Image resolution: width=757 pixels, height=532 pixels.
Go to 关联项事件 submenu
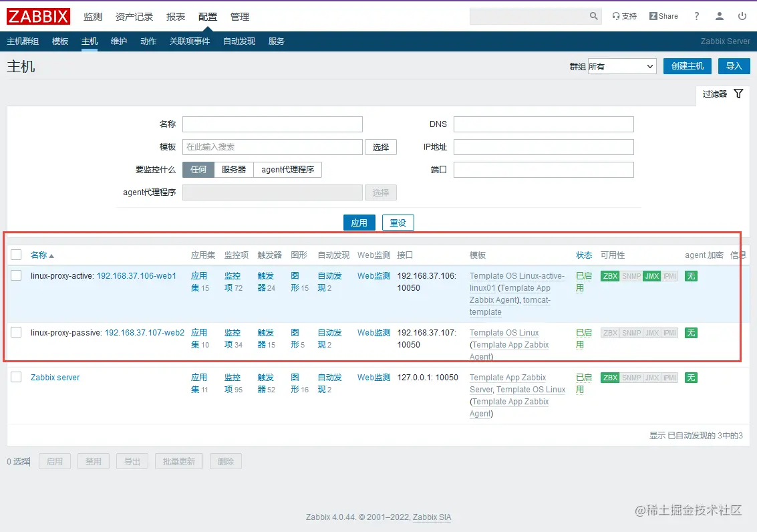189,41
